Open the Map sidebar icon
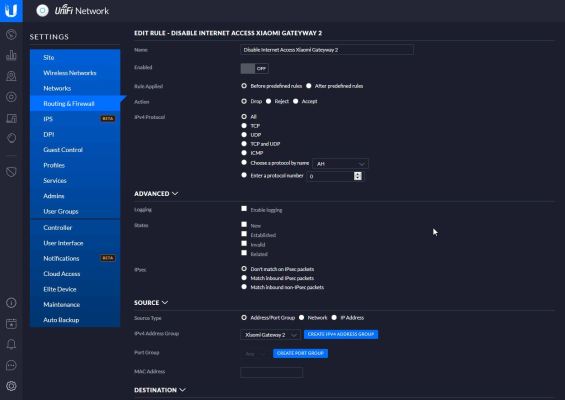This screenshot has width=565, height=400. [11, 76]
